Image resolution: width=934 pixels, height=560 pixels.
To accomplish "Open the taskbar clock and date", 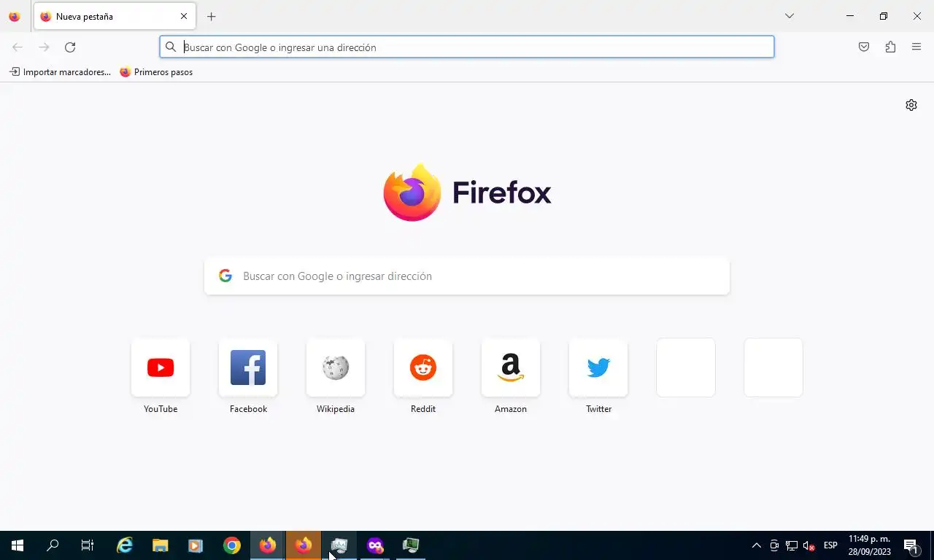I will point(869,545).
